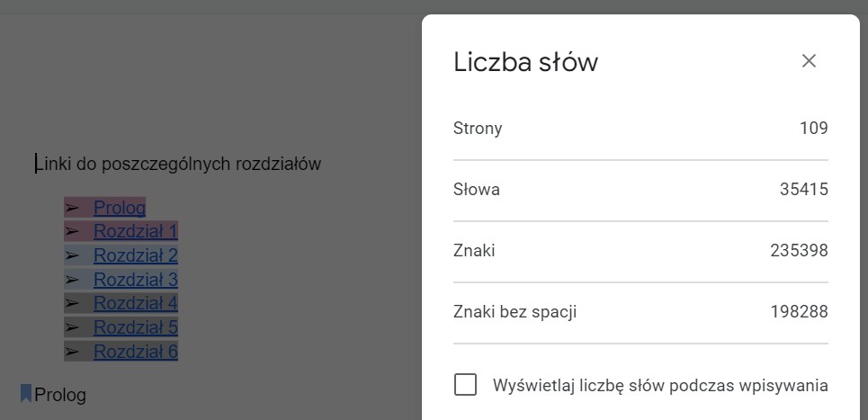Image resolution: width=868 pixels, height=420 pixels.
Task: Click the bookmark icon beside Prolog heading
Action: tap(26, 393)
